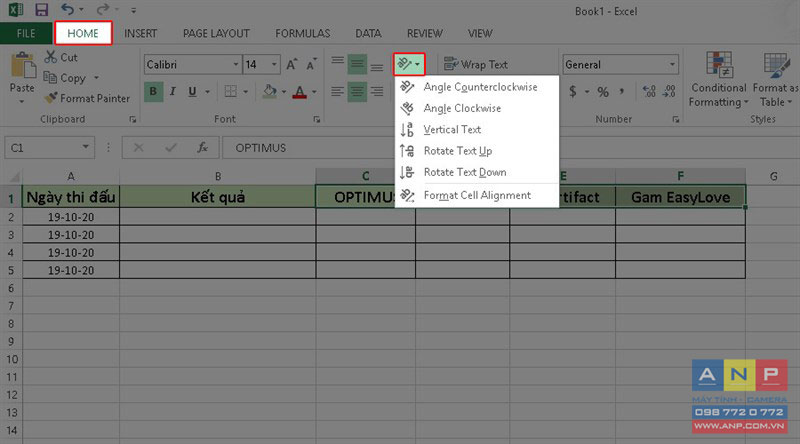Image resolution: width=800 pixels, height=444 pixels.
Task: Enable Wrap Text
Action: click(476, 65)
